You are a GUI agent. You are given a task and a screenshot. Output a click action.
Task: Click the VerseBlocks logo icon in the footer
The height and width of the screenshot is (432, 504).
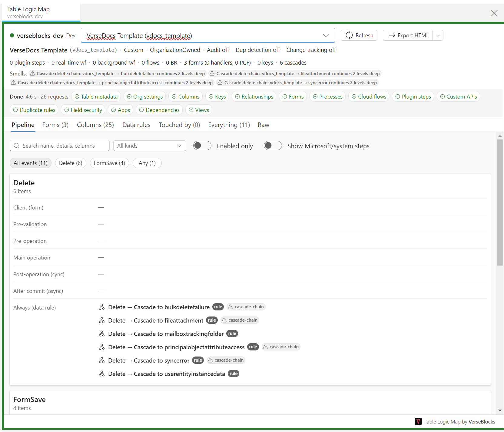[418, 421]
